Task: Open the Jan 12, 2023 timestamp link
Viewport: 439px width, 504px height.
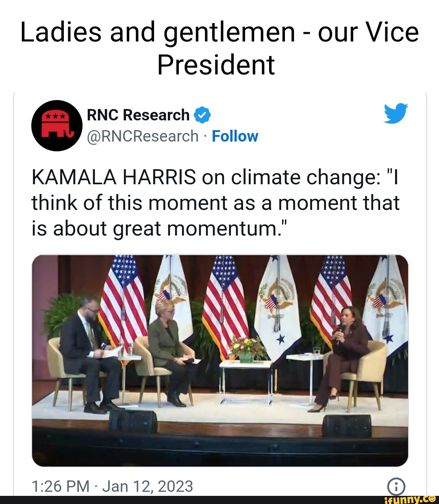Action: (112, 486)
